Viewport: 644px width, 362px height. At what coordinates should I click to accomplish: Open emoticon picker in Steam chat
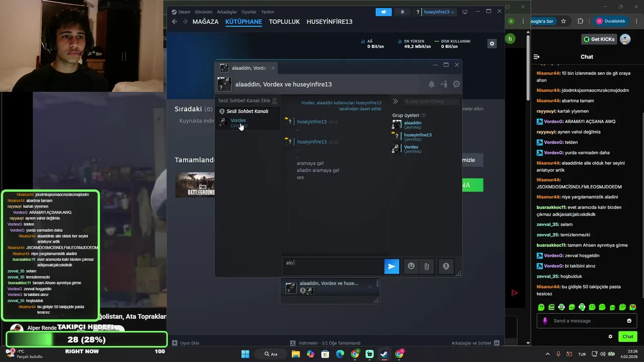(411, 266)
